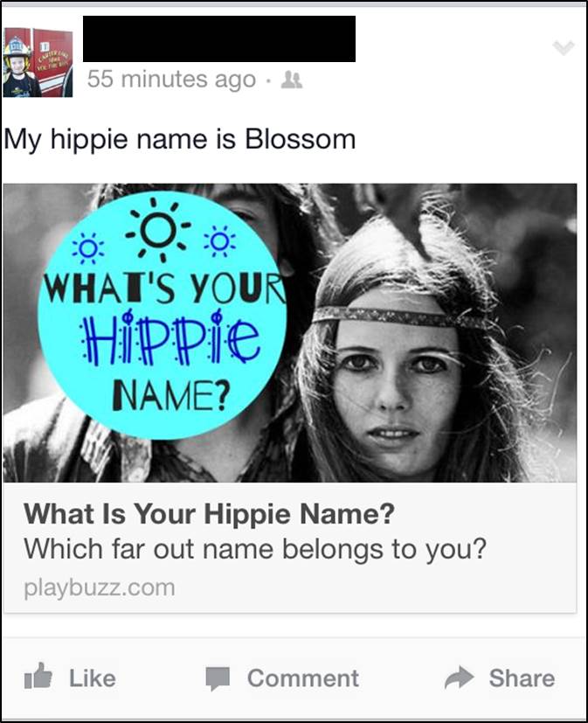Click the Share arrow icon

459,678
